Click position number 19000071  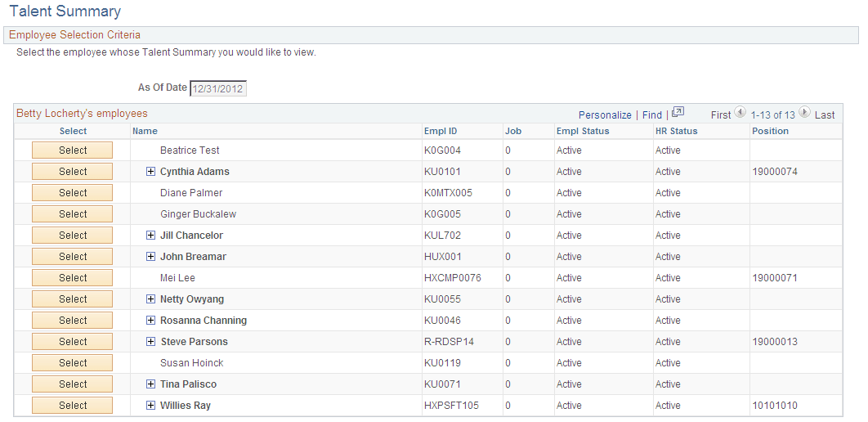click(775, 278)
